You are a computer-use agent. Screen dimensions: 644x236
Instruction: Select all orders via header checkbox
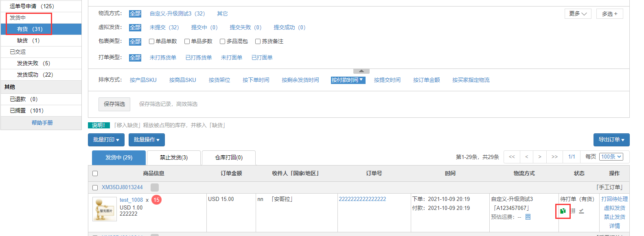(95, 173)
